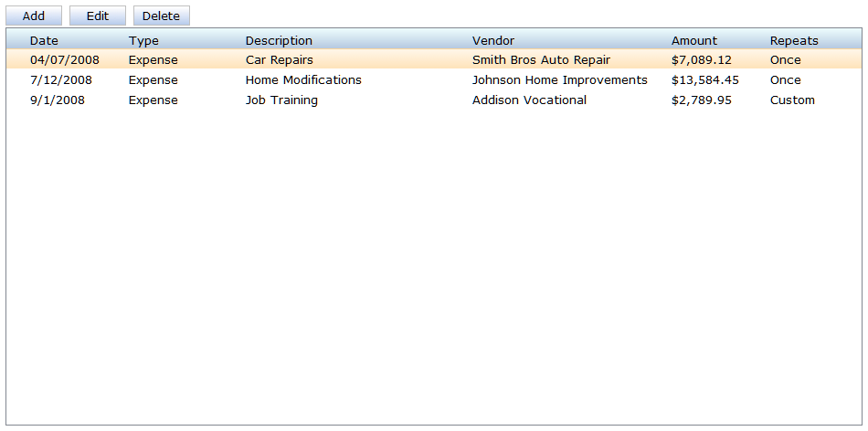The height and width of the screenshot is (431, 868).
Task: Sort by the Type column header
Action: coord(143,40)
